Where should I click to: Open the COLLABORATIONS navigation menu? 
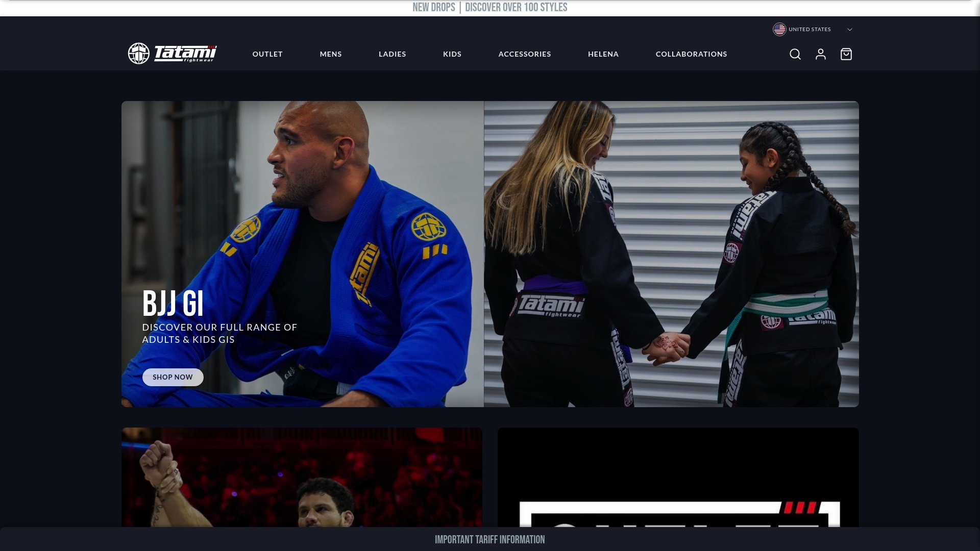pos(691,54)
